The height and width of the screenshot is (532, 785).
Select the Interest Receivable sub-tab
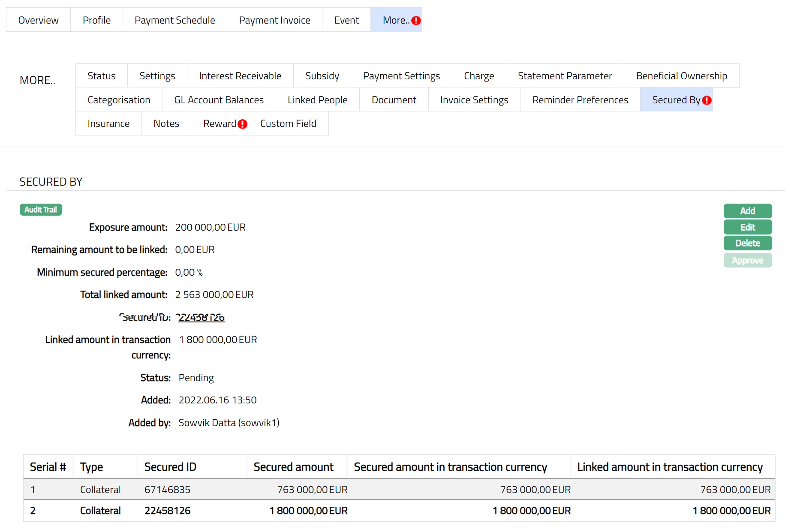tap(240, 76)
